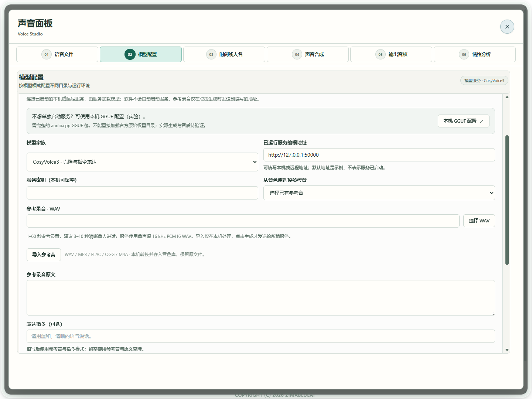The image size is (532, 399).
Task: Click the 参考录音原文 text area
Action: 261,298
